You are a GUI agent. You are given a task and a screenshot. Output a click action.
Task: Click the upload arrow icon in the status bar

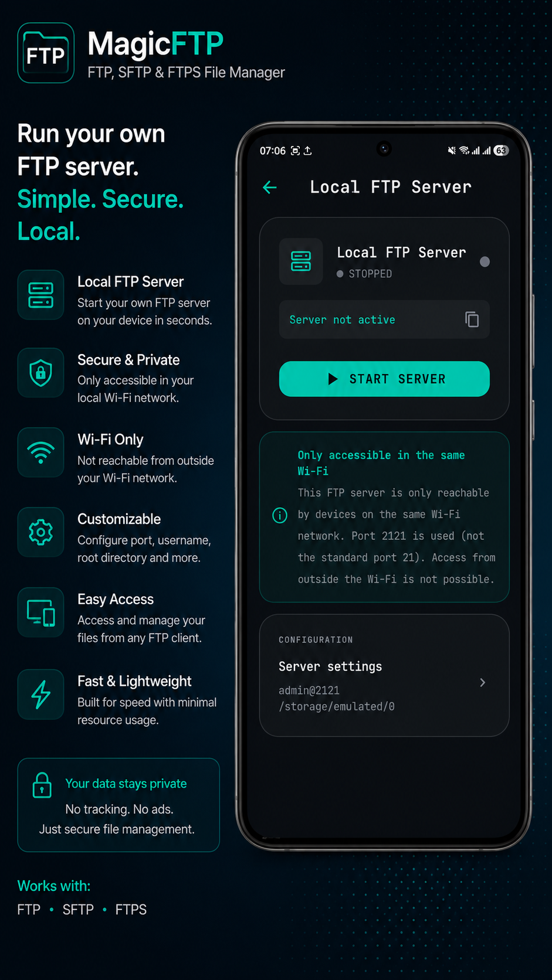pyautogui.click(x=307, y=151)
